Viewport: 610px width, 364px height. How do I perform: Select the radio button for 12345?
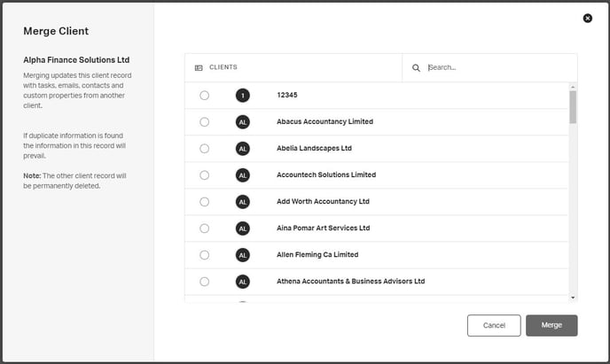[x=205, y=95]
